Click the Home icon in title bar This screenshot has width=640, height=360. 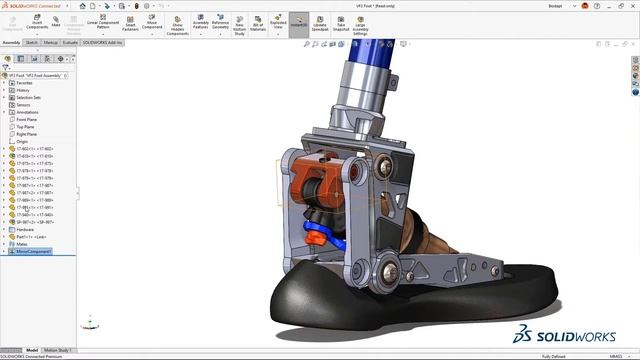click(82, 6)
